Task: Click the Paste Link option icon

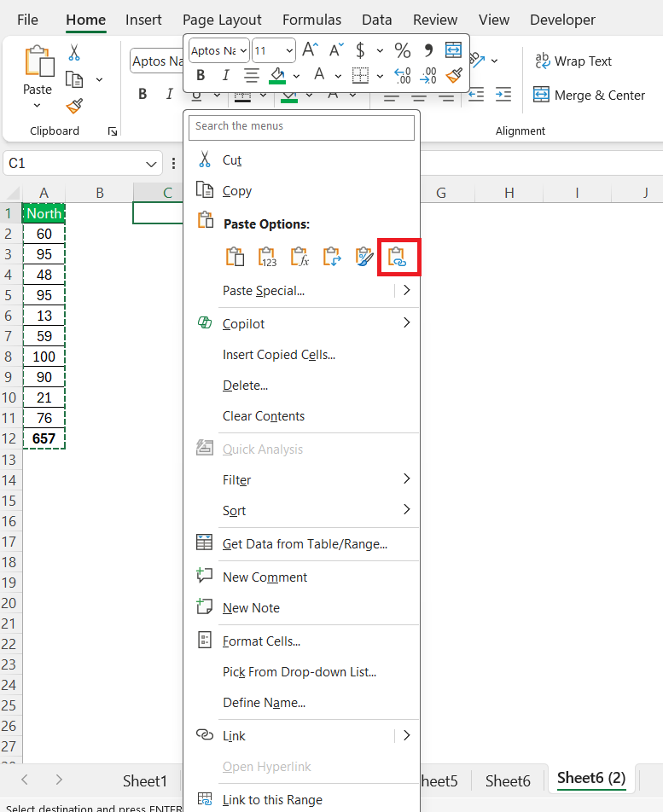Action: (x=398, y=257)
